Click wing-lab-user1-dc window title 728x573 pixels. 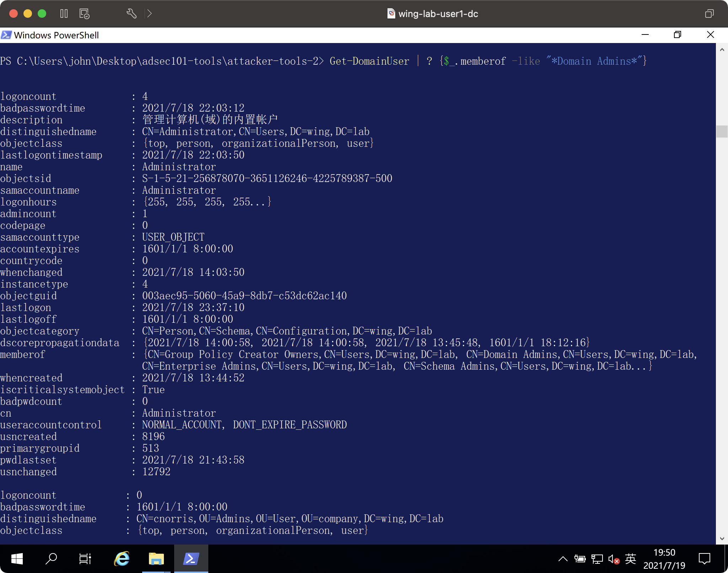438,14
